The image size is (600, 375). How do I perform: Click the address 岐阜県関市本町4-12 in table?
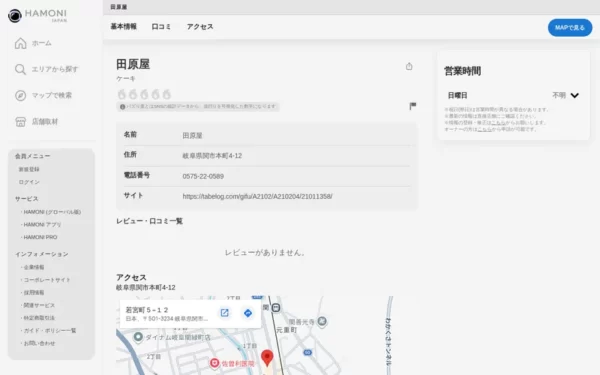pyautogui.click(x=212, y=155)
